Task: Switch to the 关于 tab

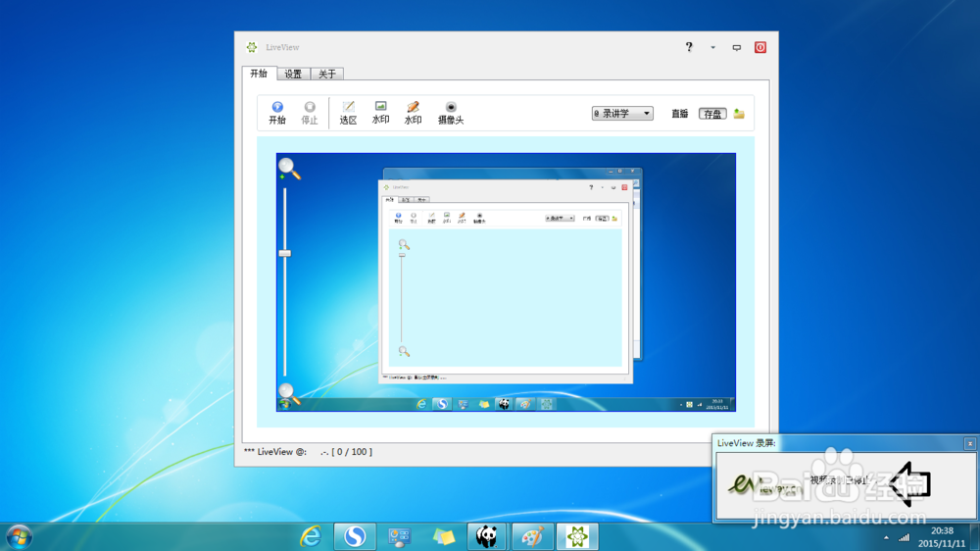Action: (x=327, y=74)
